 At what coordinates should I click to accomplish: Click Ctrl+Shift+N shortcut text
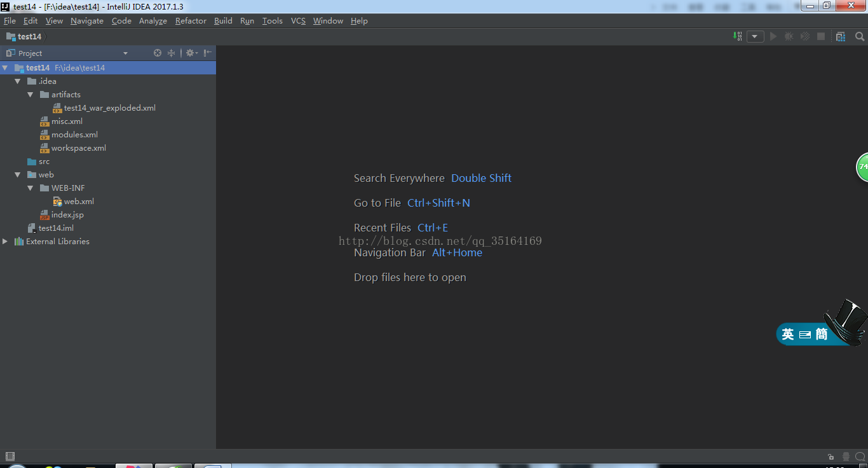tap(438, 203)
